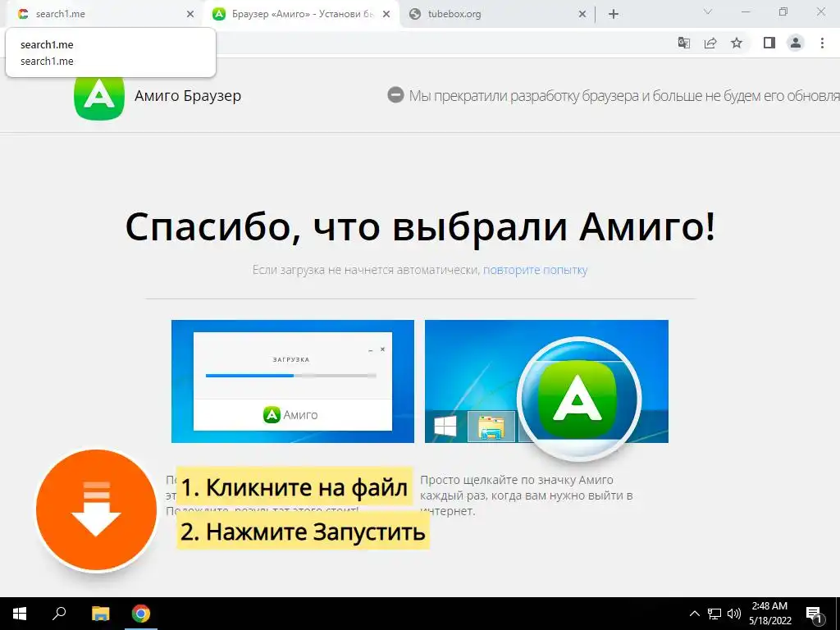Click the Google Translate page icon
This screenshot has height=630, width=840.
(x=683, y=43)
